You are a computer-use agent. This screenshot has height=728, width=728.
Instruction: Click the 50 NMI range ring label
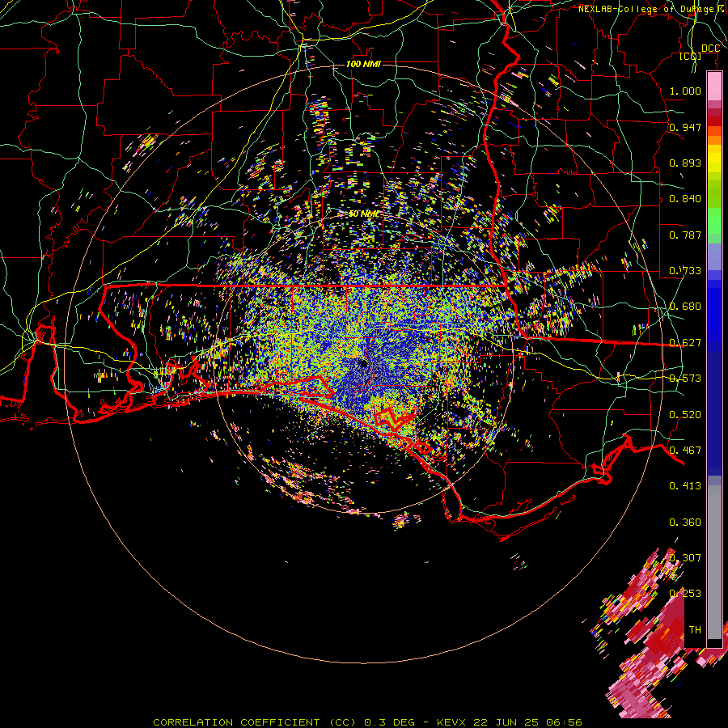tap(363, 214)
